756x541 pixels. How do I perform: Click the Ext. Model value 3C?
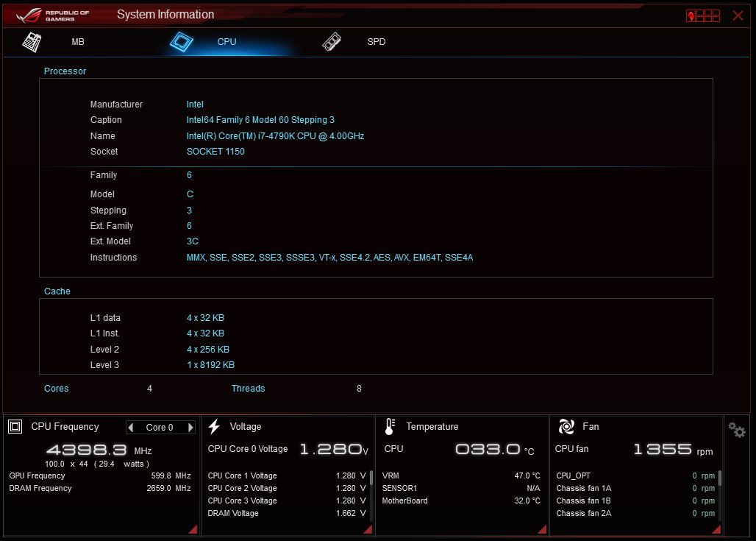193,241
